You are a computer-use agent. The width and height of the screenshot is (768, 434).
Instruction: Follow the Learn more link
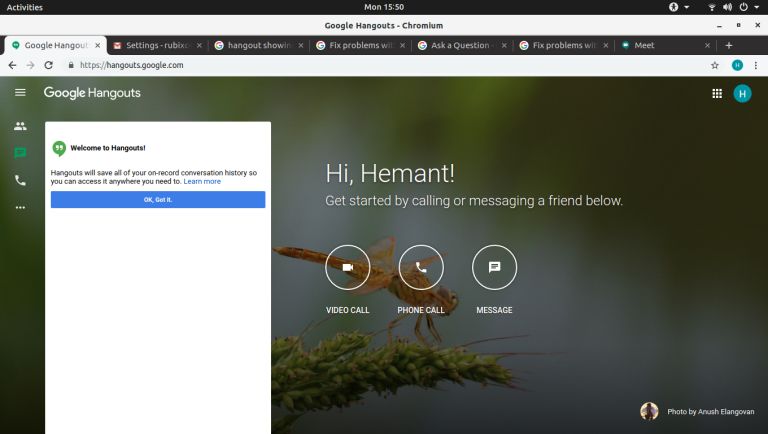[x=202, y=181]
